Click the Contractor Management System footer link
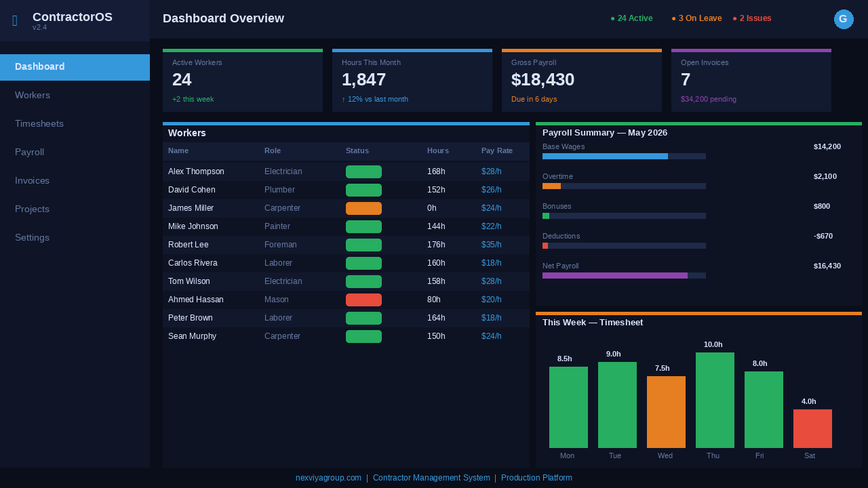 [431, 478]
